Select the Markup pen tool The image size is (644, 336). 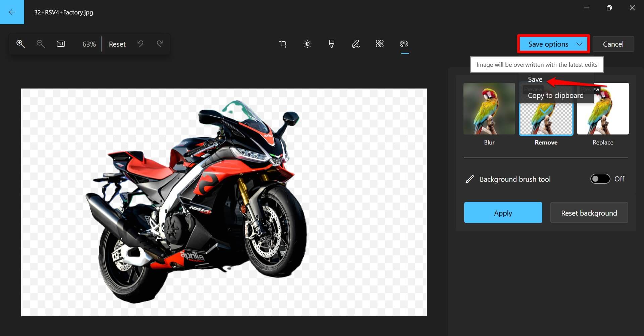(x=356, y=44)
